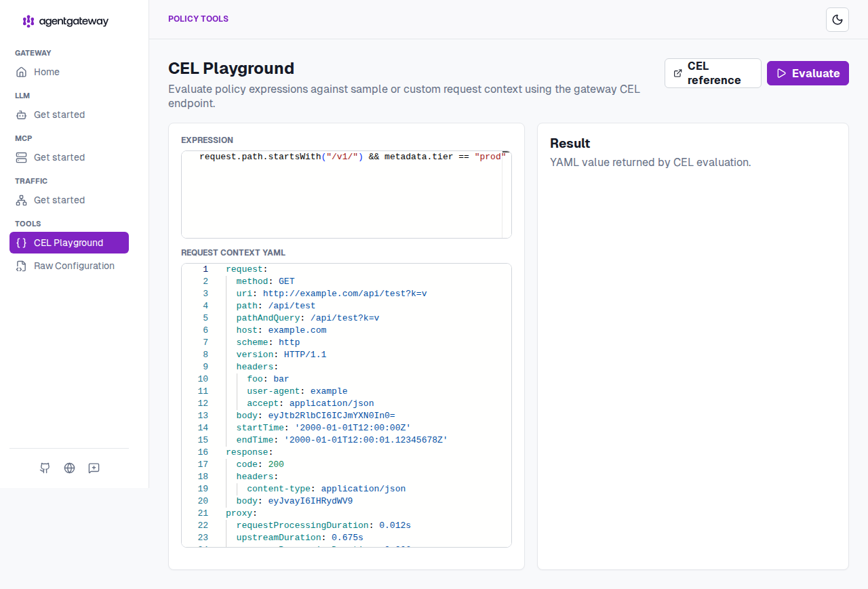Select the "method: GET" line
This screenshot has width=868, height=589.
[x=265, y=281]
